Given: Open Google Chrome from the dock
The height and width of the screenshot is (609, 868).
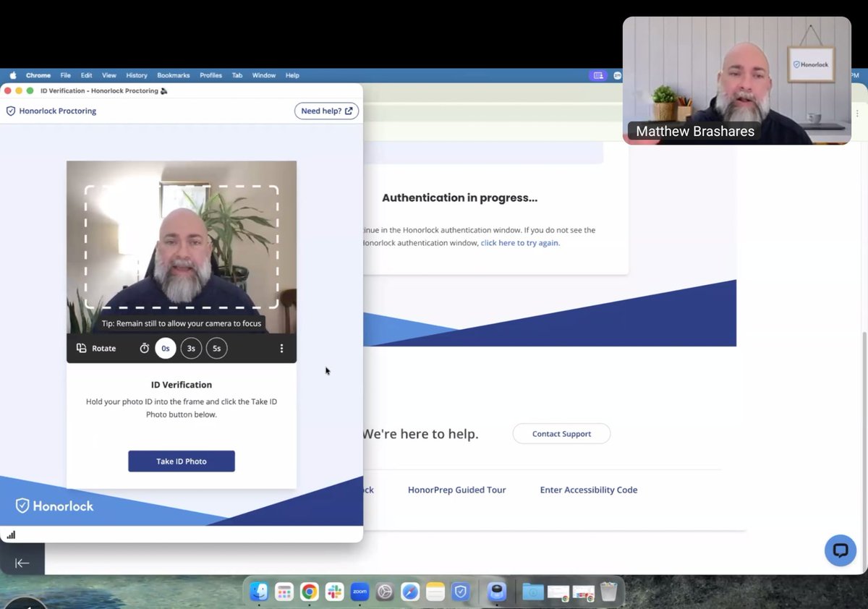Looking at the screenshot, I should pyautogui.click(x=309, y=592).
